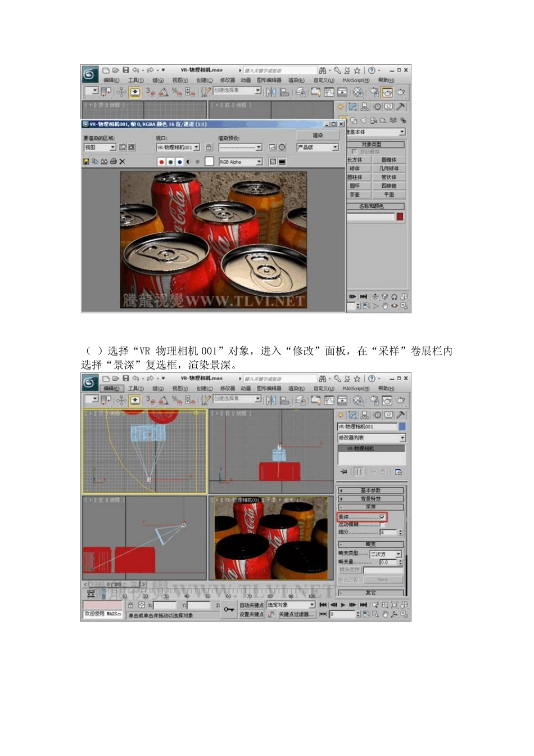Select the Cameras category icon in the create panel
The height and width of the screenshot is (756, 534).
click(x=373, y=120)
